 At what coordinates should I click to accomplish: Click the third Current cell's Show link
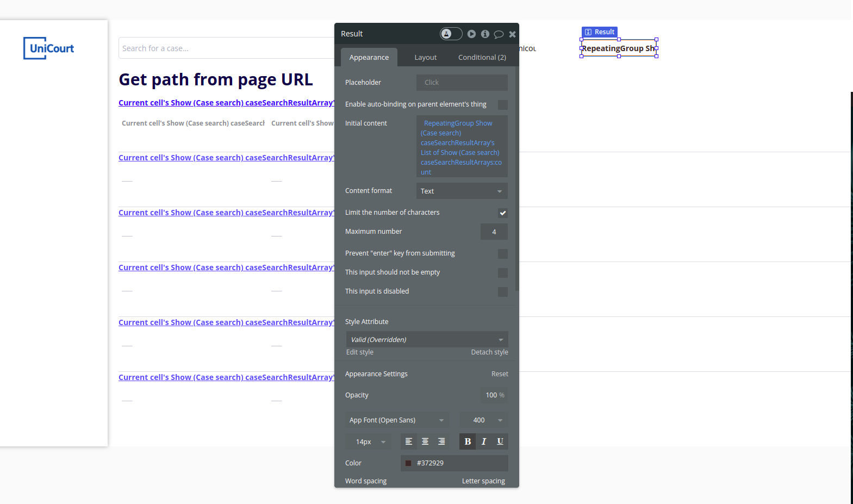pyautogui.click(x=226, y=213)
